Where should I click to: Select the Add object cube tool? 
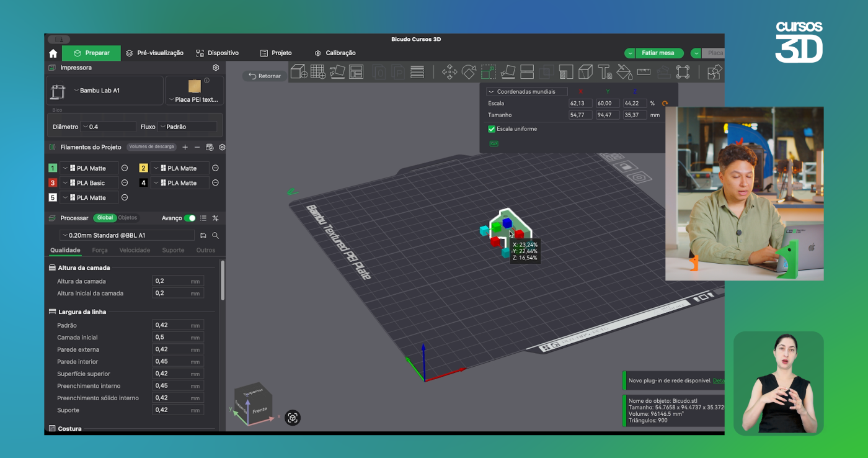coord(299,72)
